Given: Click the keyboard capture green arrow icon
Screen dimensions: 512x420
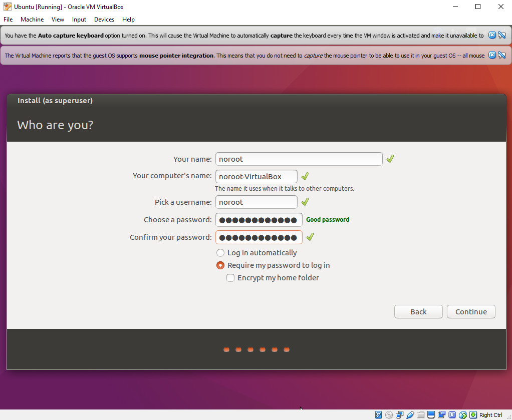Looking at the screenshot, I should pyautogui.click(x=473, y=415).
